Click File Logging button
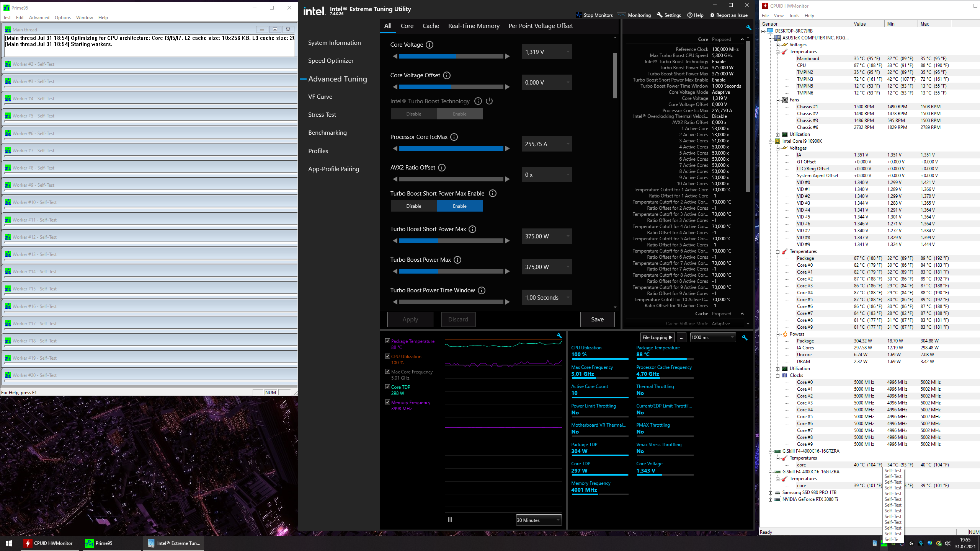 (657, 337)
